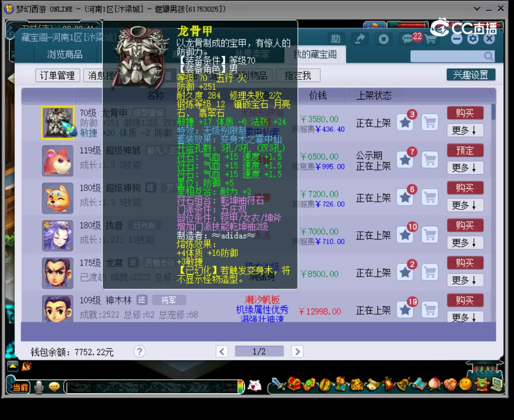This screenshot has height=420, width=514.
Task: Click the speech bubble icon beside microphone
Action: (x=54, y=387)
